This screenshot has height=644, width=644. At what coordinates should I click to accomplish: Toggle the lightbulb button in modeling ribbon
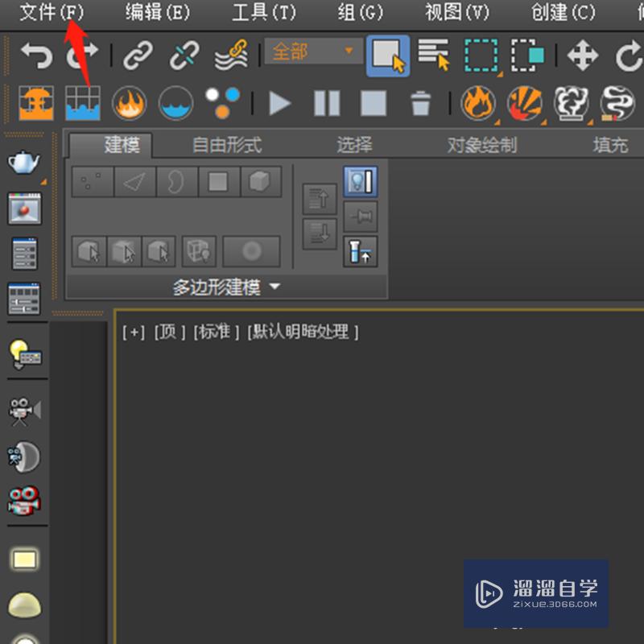coord(360,181)
